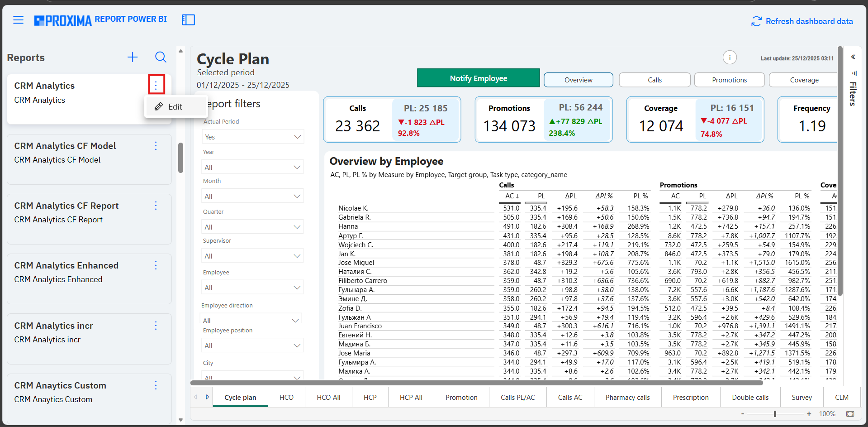868x427 pixels.
Task: Adjust the zoom level slider
Action: pos(775,414)
